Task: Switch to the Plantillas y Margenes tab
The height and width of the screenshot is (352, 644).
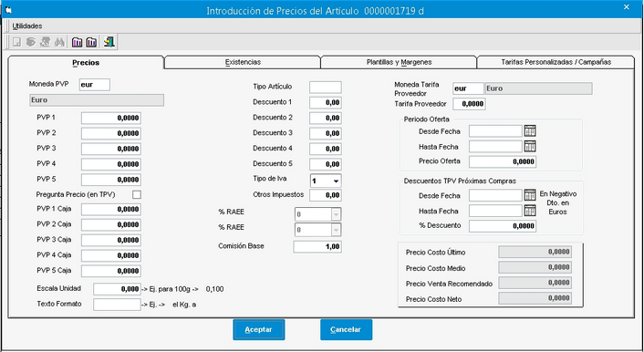Action: (x=399, y=62)
